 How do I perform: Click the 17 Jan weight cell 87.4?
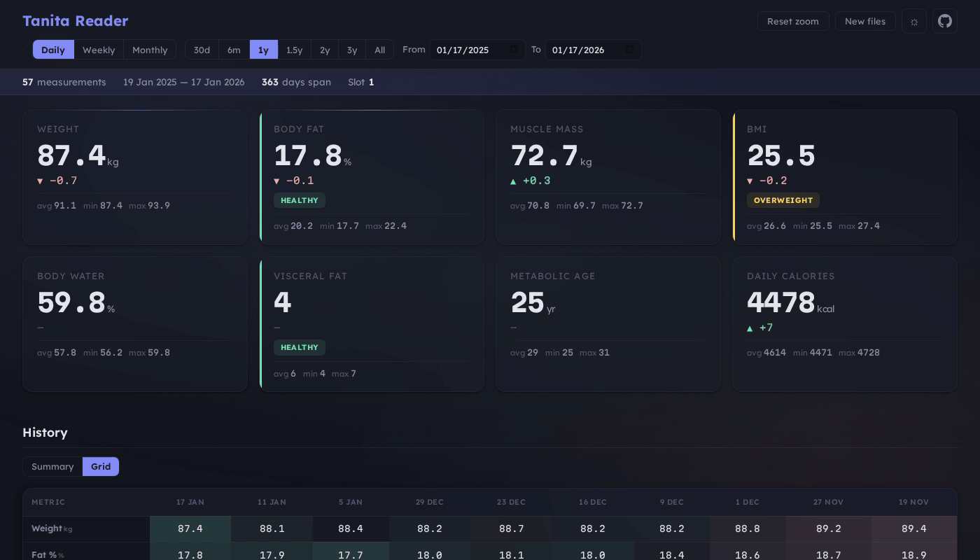click(x=190, y=528)
